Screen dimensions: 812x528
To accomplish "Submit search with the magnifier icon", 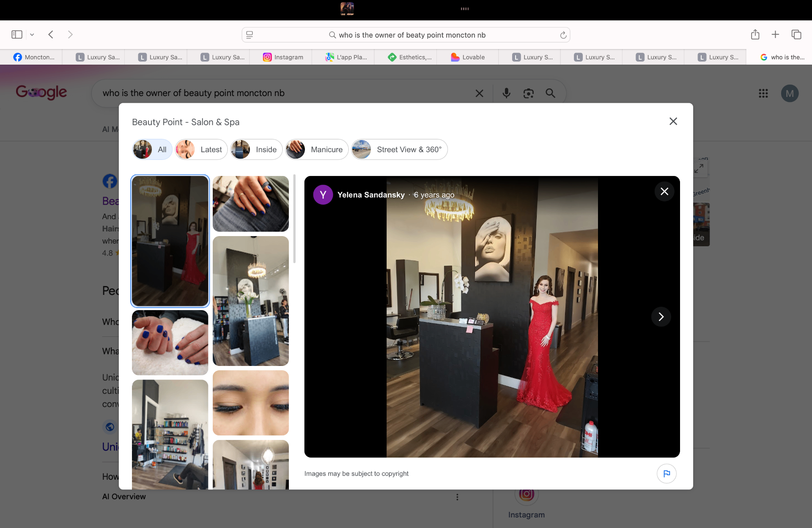I will (550, 93).
